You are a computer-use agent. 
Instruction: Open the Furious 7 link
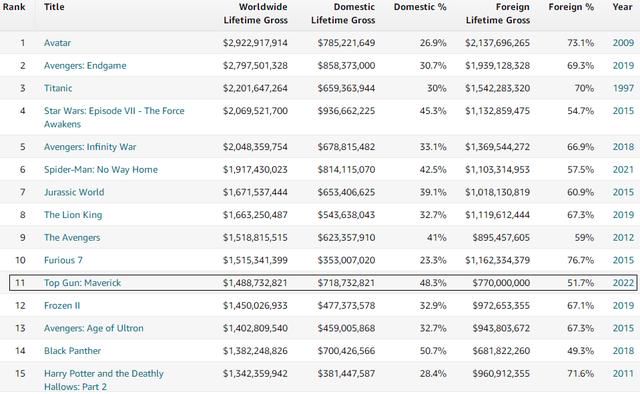coord(63,260)
